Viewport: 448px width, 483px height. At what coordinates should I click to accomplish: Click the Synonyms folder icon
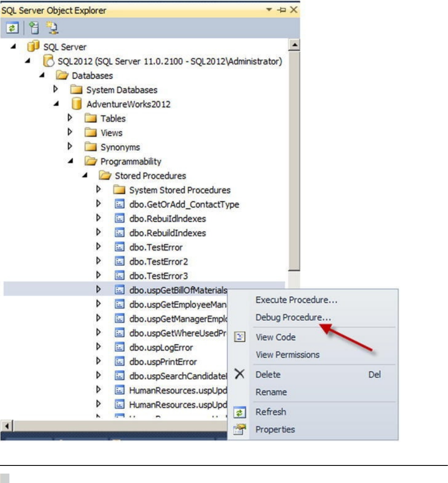91,147
